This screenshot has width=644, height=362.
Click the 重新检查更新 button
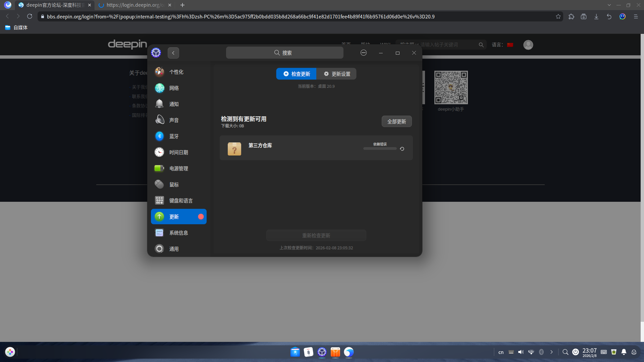pyautogui.click(x=316, y=236)
